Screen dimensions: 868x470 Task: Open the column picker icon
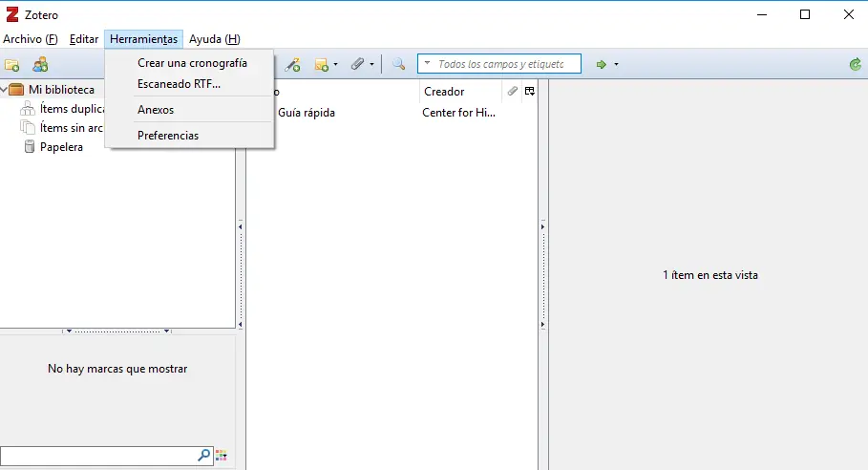point(530,92)
